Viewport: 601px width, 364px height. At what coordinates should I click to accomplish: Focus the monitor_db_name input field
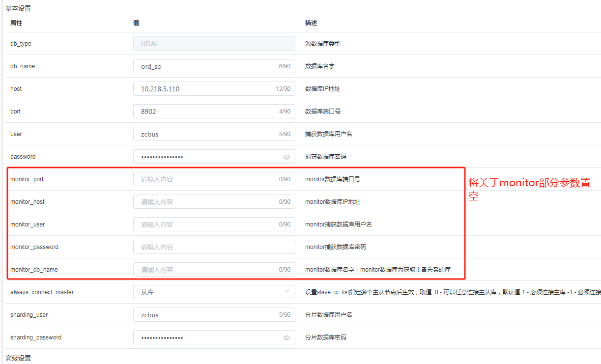pyautogui.click(x=206, y=270)
